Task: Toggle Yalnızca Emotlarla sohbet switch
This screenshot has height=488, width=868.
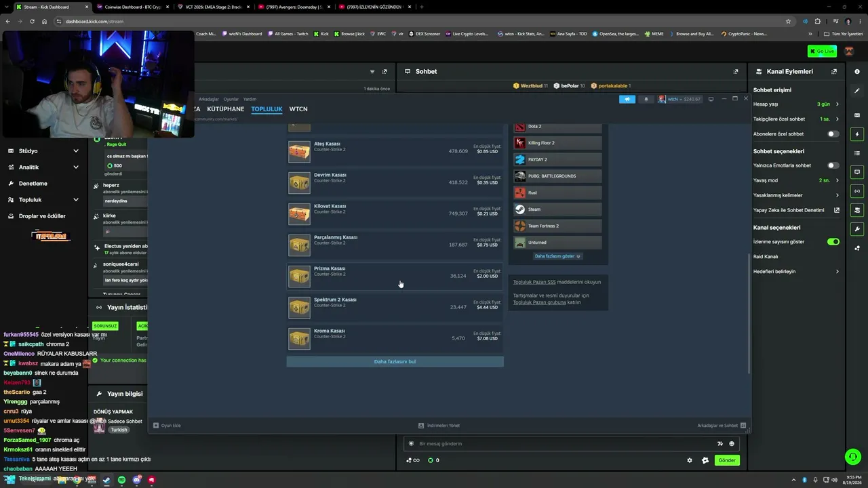Action: click(833, 165)
